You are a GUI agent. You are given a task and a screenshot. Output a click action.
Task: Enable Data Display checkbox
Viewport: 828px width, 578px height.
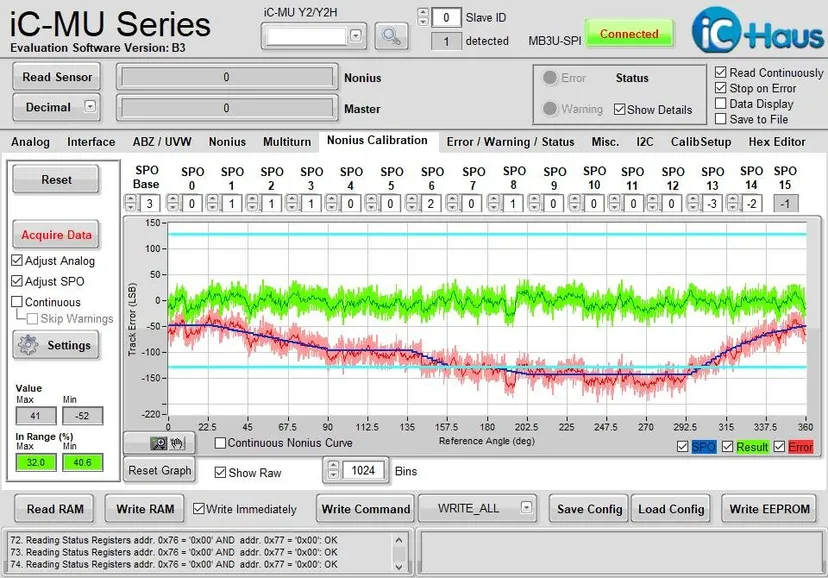(x=720, y=103)
